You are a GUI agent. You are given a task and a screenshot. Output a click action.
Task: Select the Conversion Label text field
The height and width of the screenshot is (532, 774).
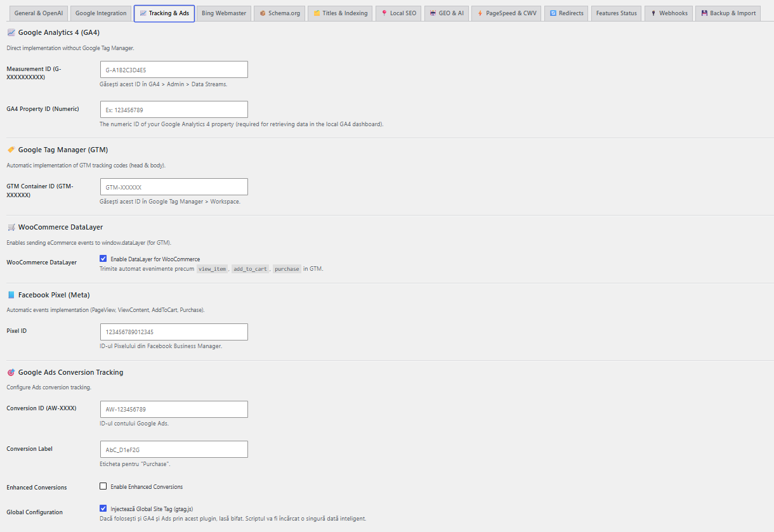tap(174, 450)
